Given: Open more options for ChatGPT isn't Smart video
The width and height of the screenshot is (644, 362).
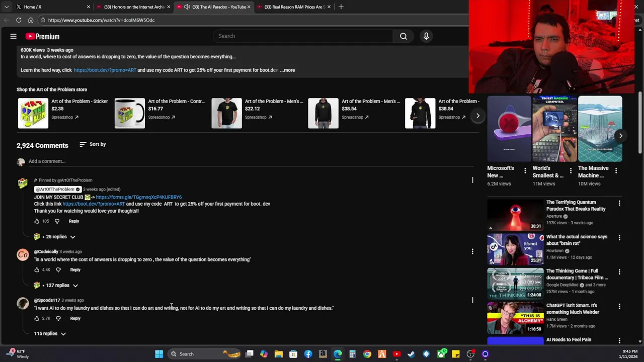Looking at the screenshot, I should pos(619,306).
